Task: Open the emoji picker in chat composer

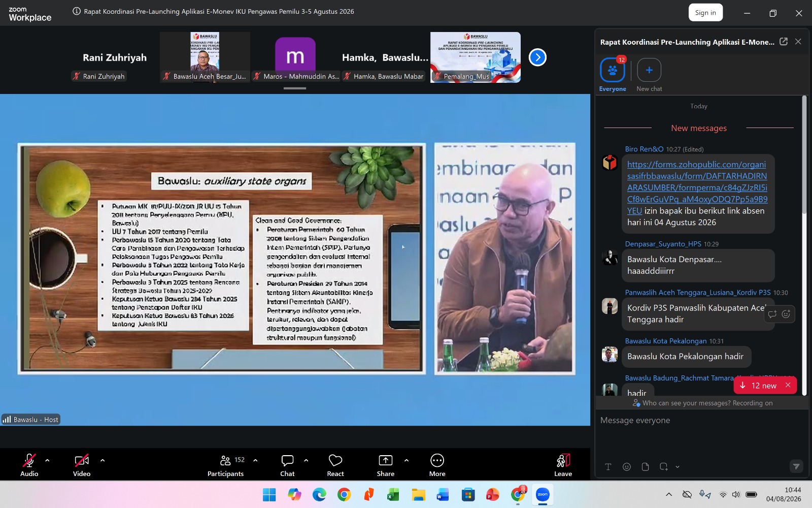Action: pos(627,467)
